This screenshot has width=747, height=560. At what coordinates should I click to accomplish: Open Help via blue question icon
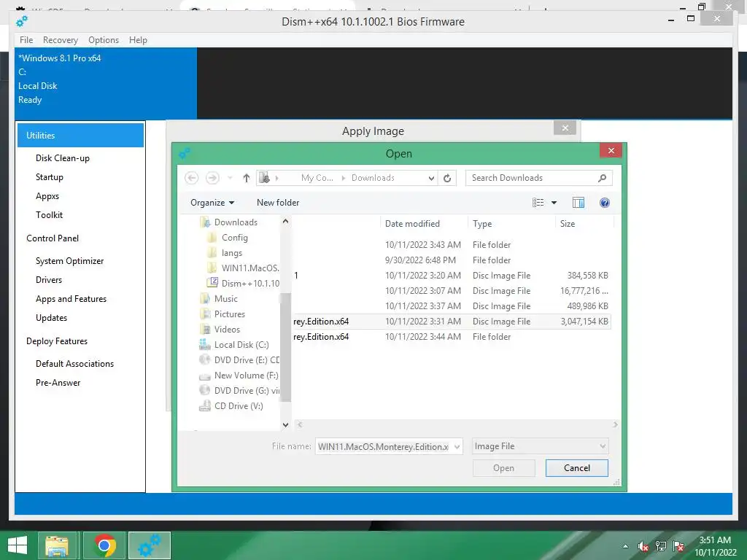coord(605,203)
